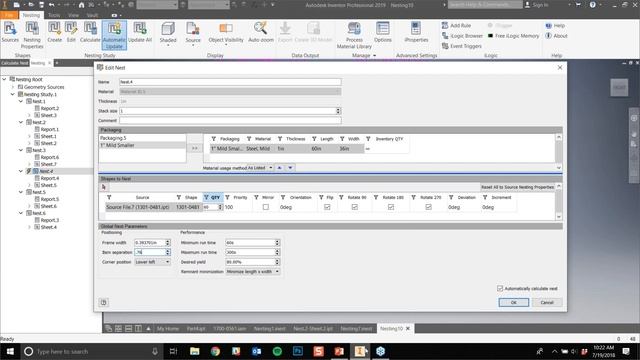The width and height of the screenshot is (640, 360).
Task: Click the nest Name input field
Action: point(230,82)
